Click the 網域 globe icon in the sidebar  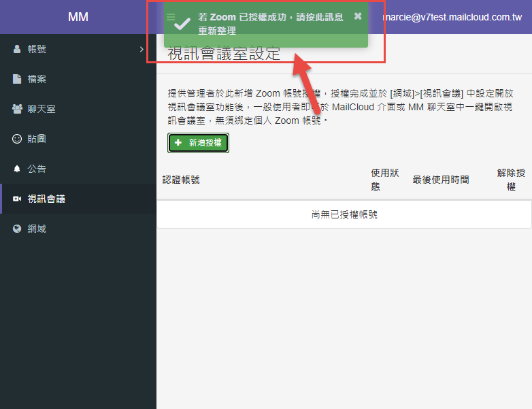click(x=17, y=229)
